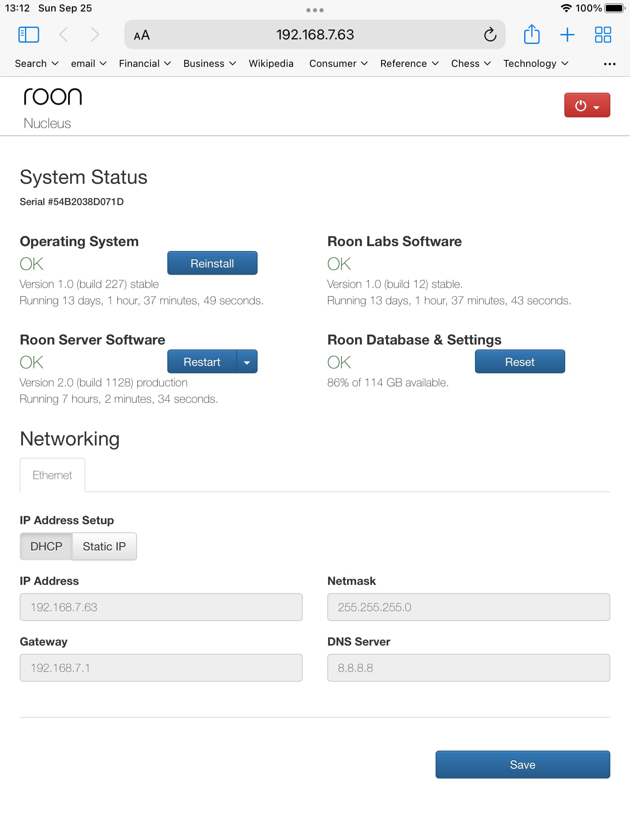
Task: Tap the Gateway field
Action: coord(161,668)
